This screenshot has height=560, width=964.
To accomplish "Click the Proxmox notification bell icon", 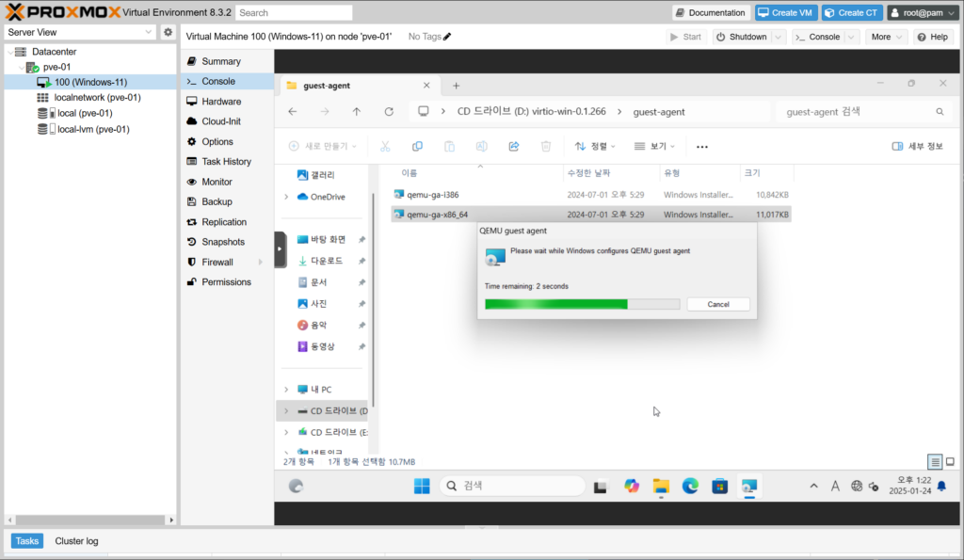I will coord(941,486).
